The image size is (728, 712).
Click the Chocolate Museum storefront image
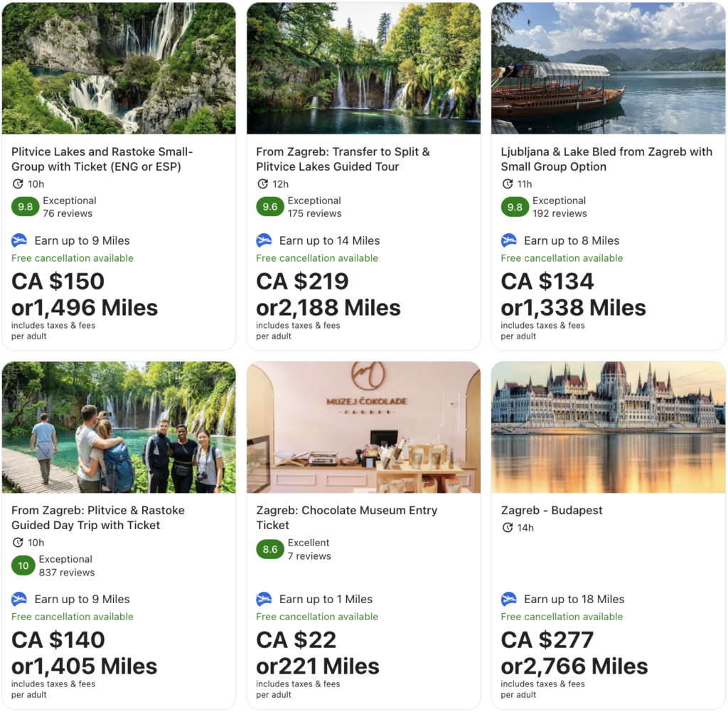(363, 427)
